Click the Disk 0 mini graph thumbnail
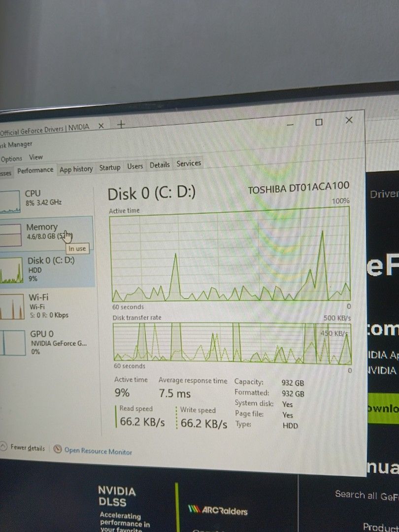The height and width of the screenshot is (532, 399). click(11, 270)
